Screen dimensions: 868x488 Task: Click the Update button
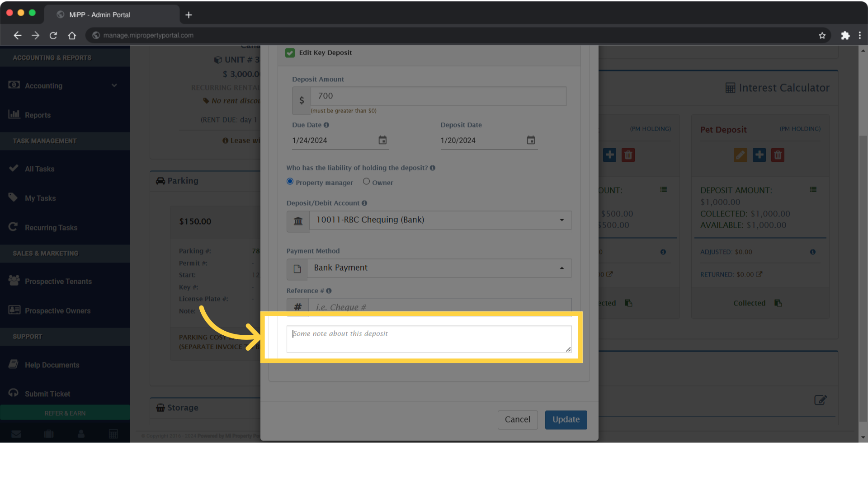566,420
